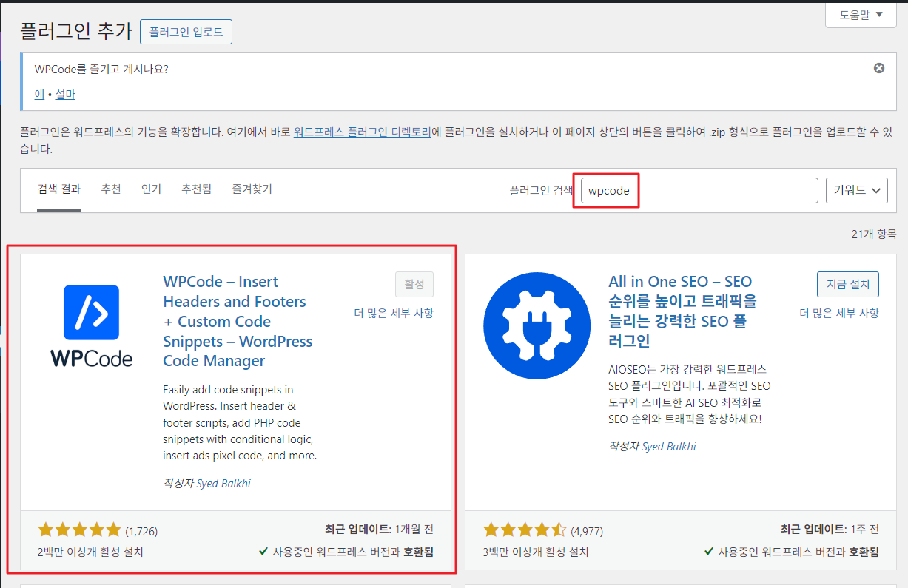Switch to the 추천 tab
908x588 pixels.
click(111, 189)
